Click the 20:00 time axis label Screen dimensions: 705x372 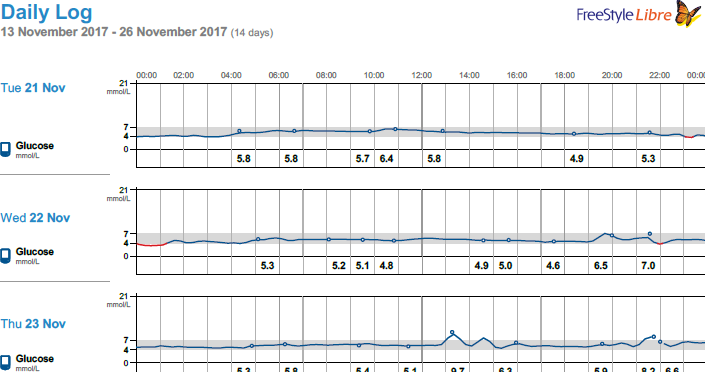point(612,75)
